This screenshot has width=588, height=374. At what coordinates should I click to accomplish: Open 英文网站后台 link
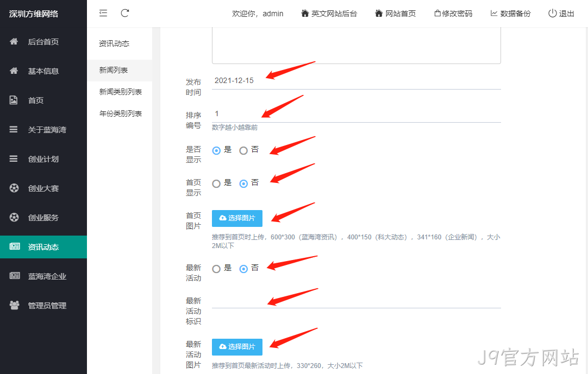tap(329, 14)
